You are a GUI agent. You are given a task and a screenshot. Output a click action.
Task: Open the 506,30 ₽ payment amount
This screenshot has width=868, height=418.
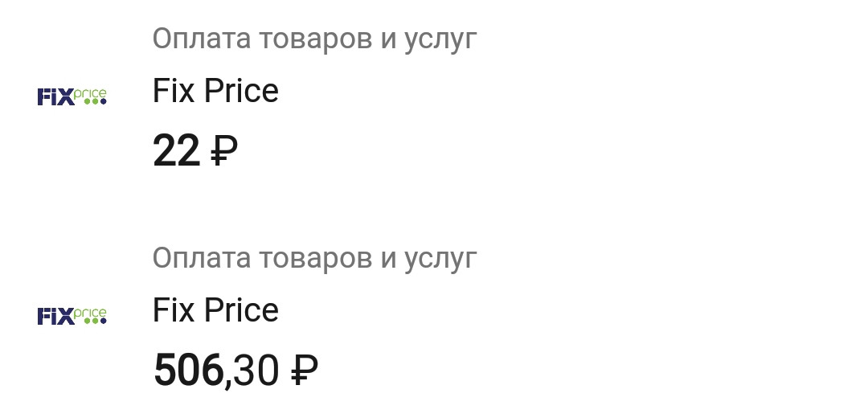[235, 371]
